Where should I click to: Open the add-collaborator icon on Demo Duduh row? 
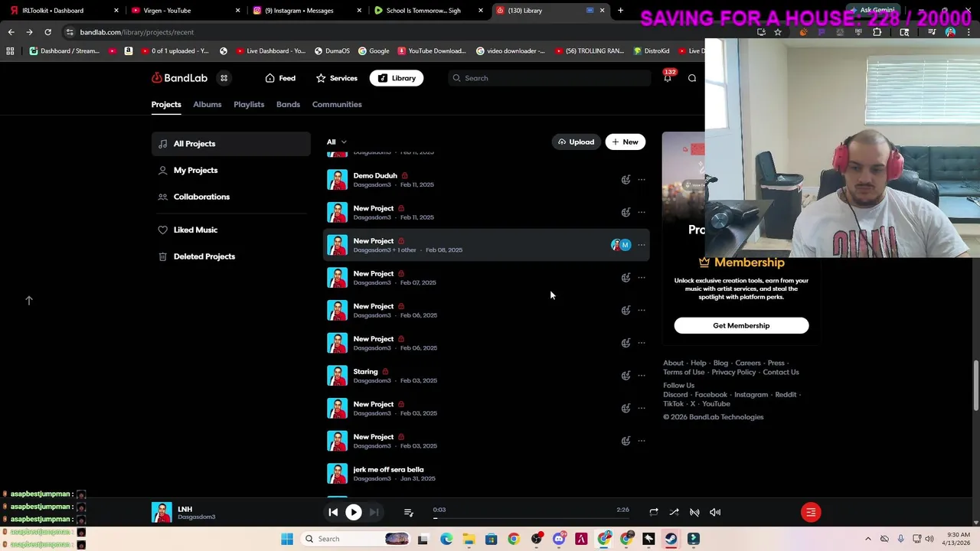point(626,180)
